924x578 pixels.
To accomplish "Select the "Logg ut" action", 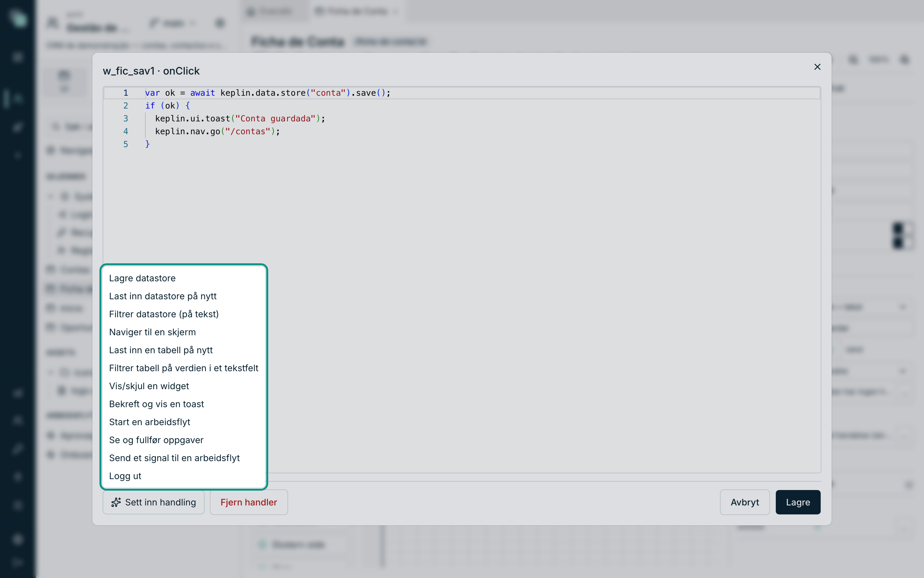I will coord(184,476).
